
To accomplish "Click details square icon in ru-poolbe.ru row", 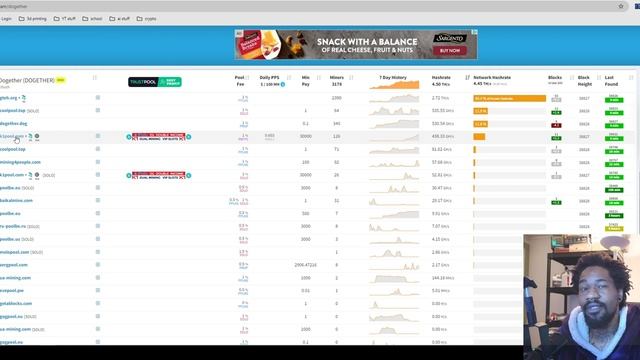I will click(98, 226).
